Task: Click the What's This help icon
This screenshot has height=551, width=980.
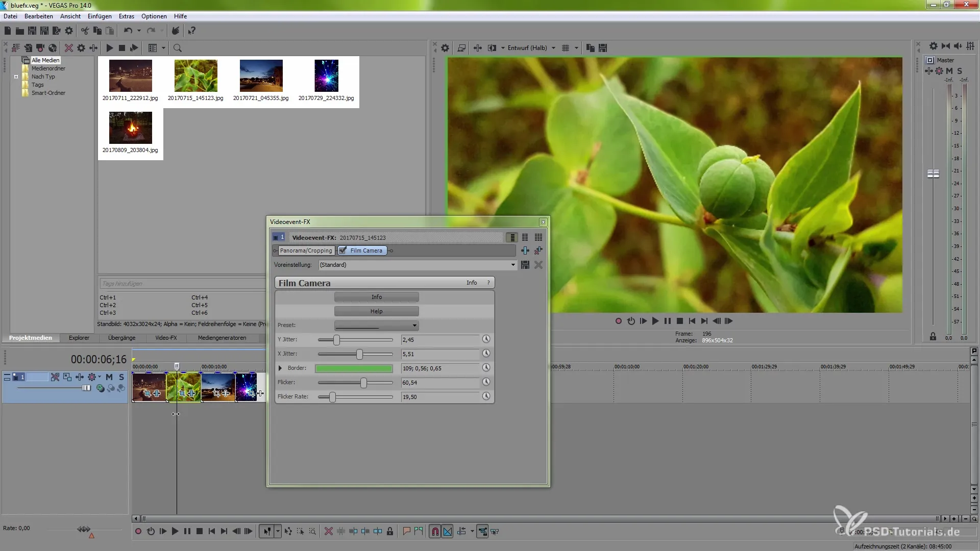Action: point(192,31)
